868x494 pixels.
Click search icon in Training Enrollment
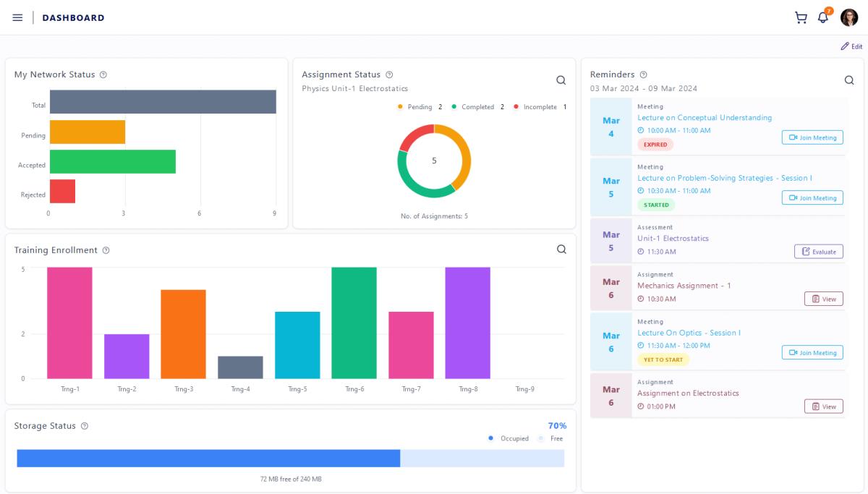click(561, 249)
